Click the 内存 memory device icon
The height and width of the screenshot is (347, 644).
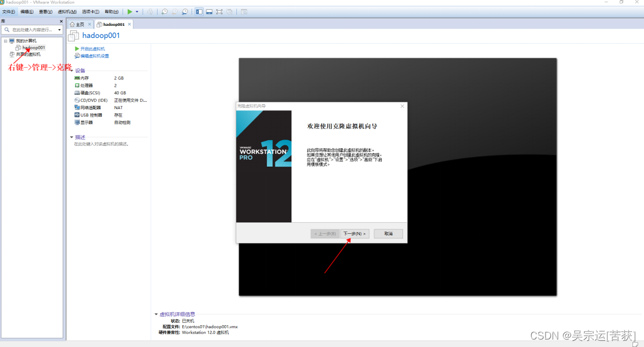(x=77, y=78)
